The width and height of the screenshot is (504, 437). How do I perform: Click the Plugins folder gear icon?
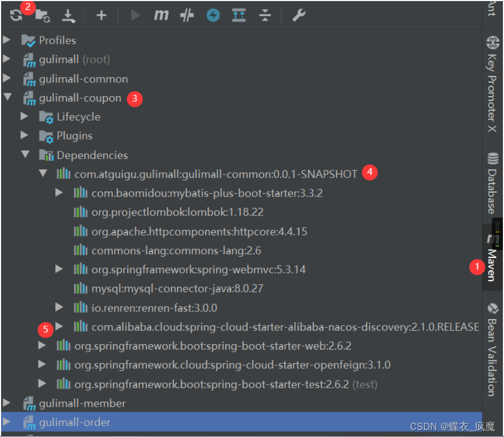[x=46, y=136]
